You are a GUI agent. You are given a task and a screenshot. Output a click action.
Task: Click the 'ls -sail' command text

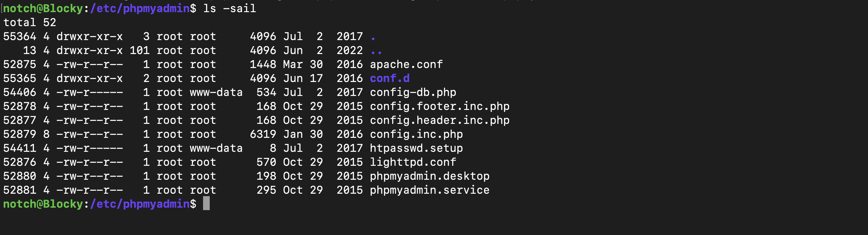pos(229,9)
